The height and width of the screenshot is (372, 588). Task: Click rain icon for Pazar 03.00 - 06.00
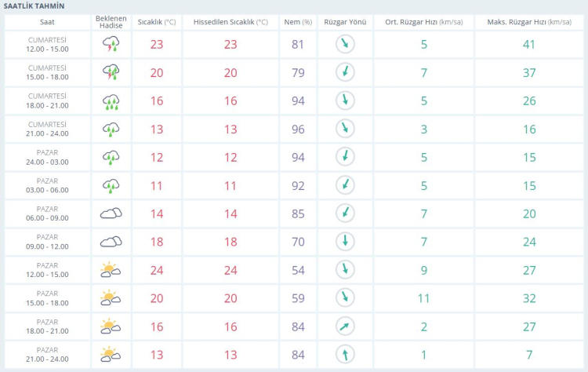(x=111, y=186)
